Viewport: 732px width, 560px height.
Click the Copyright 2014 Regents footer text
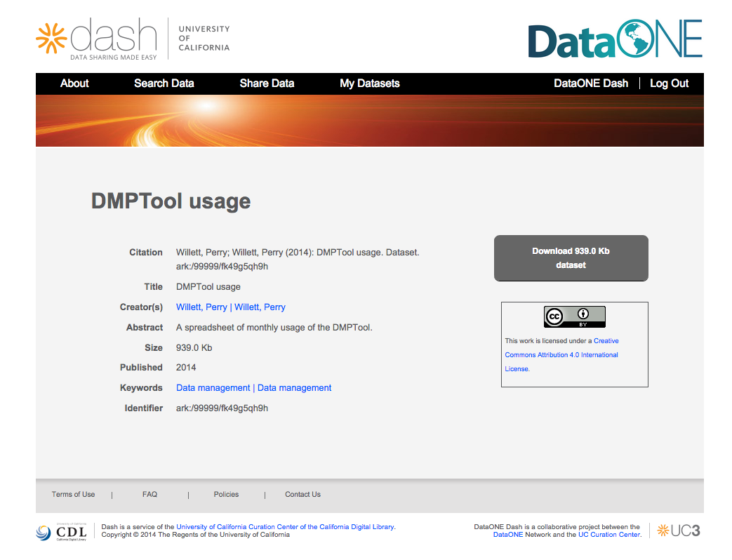click(196, 535)
